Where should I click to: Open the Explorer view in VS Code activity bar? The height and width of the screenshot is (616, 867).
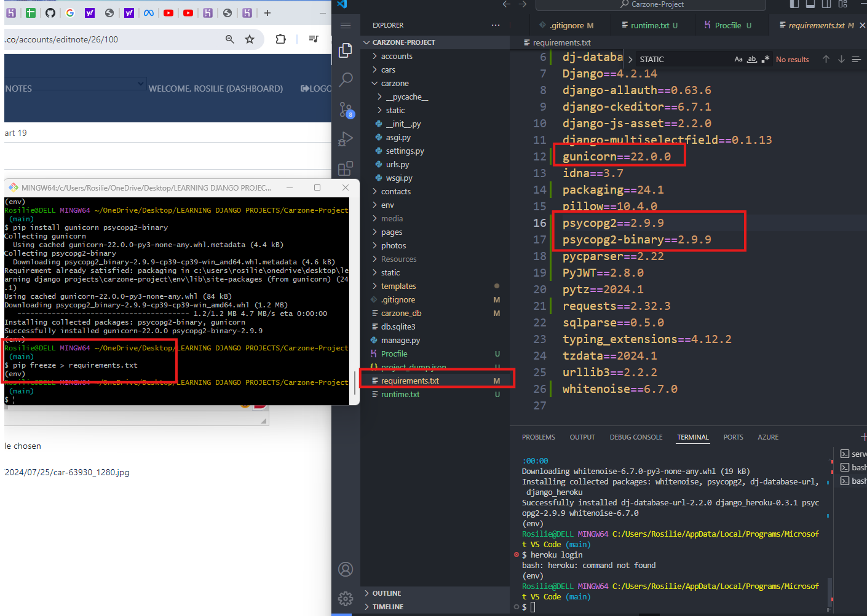[x=346, y=50]
